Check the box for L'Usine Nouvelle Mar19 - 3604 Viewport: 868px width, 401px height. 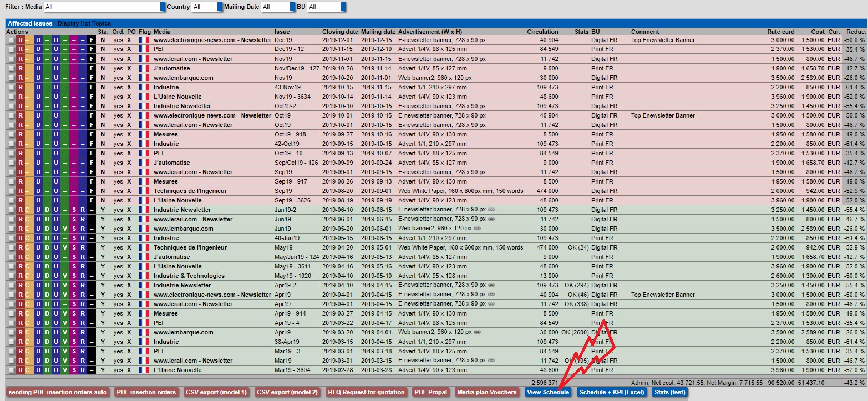tap(12, 370)
